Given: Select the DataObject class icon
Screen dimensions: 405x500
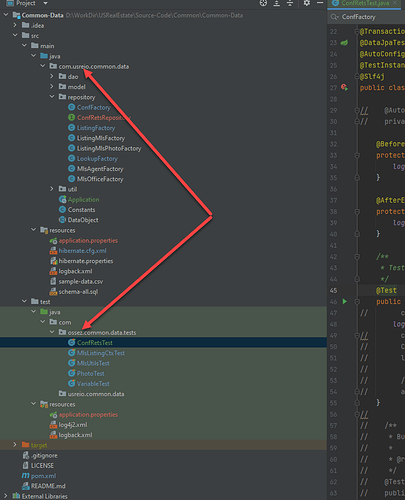Looking at the screenshot, I should [62, 220].
